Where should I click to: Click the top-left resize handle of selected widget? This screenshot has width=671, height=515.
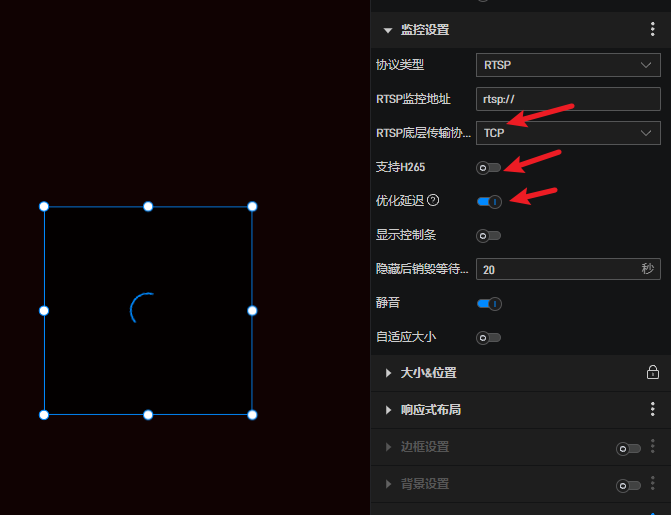click(x=44, y=206)
